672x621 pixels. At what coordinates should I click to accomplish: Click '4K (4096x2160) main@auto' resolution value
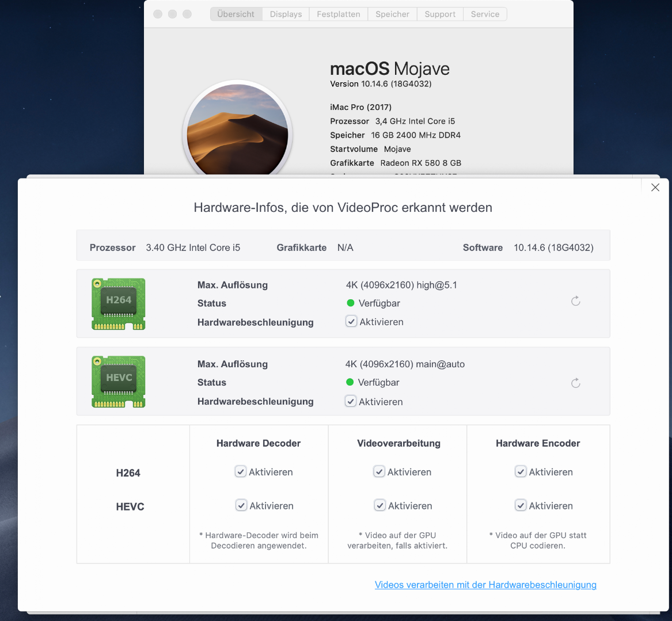[405, 364]
